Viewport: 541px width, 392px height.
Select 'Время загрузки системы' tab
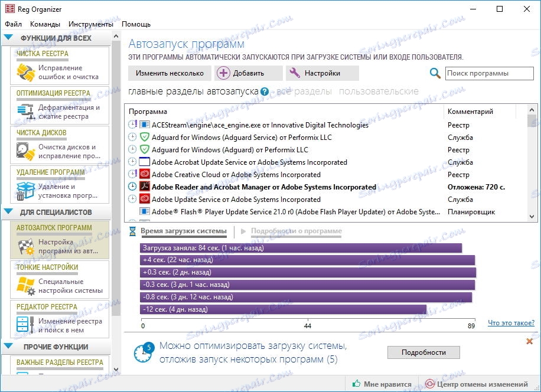[x=184, y=231]
